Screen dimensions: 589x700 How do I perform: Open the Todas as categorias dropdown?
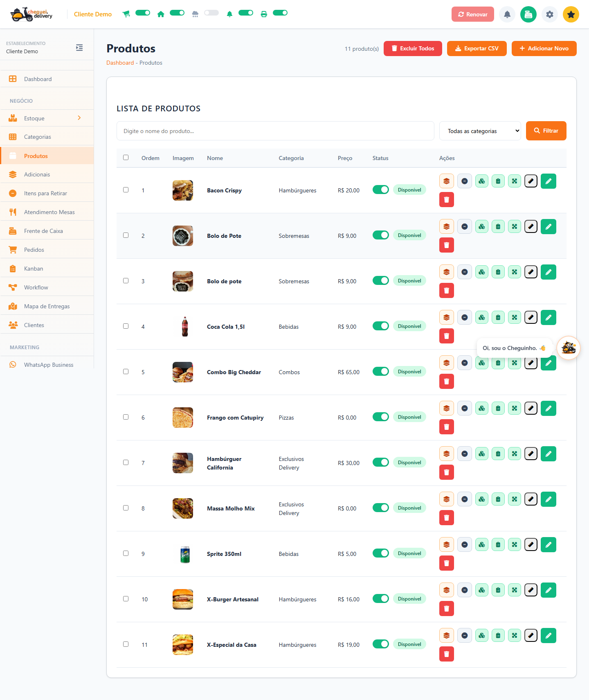coord(480,131)
